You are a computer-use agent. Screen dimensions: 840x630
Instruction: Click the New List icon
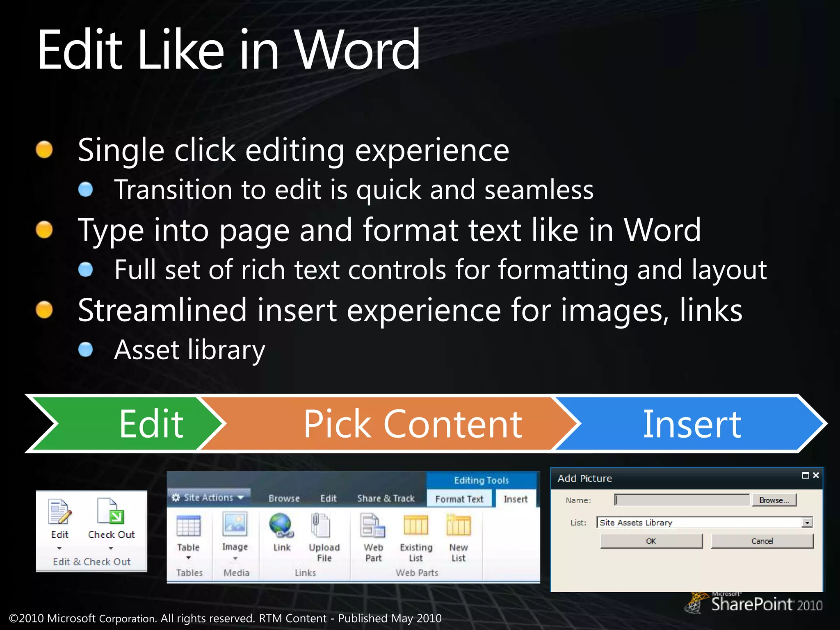(459, 525)
